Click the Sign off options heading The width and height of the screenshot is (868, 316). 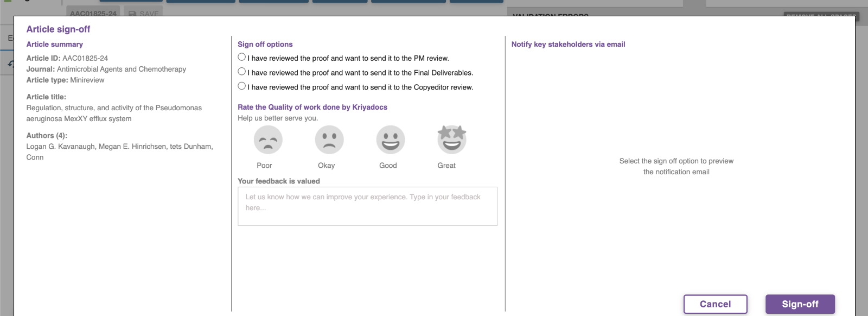[265, 45]
